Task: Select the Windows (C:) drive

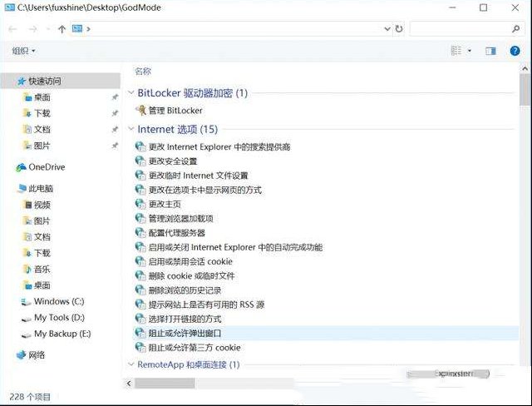Action: (59, 301)
